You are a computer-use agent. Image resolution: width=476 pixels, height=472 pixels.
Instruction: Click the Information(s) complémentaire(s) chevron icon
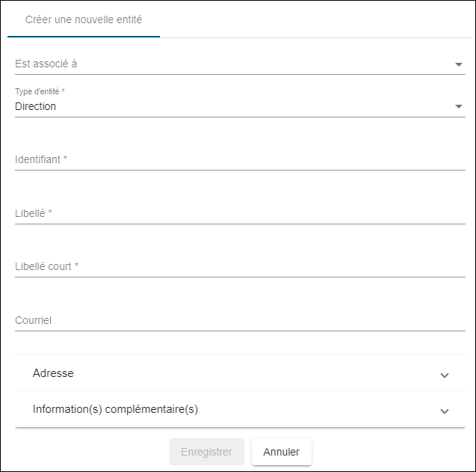coord(445,411)
